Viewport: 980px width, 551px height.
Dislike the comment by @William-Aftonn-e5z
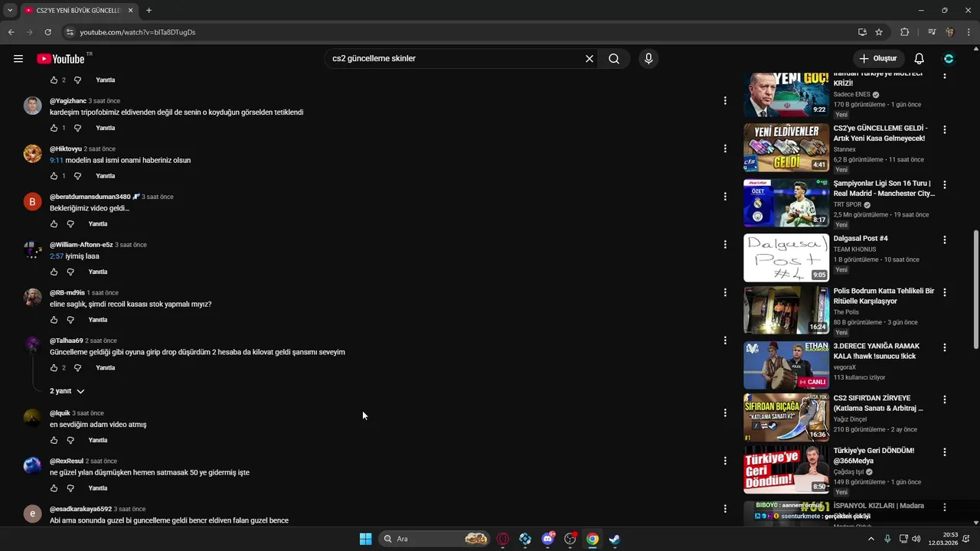coord(70,272)
